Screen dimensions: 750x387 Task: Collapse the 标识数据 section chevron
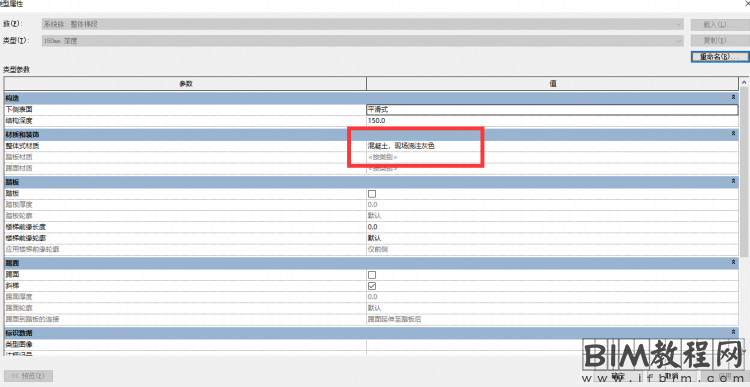tap(733, 332)
